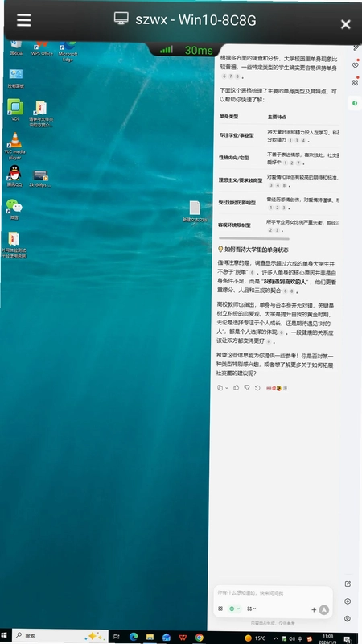Viewport: 362px width, 644px height.
Task: Click the taskbar search box
Action: (x=60, y=635)
